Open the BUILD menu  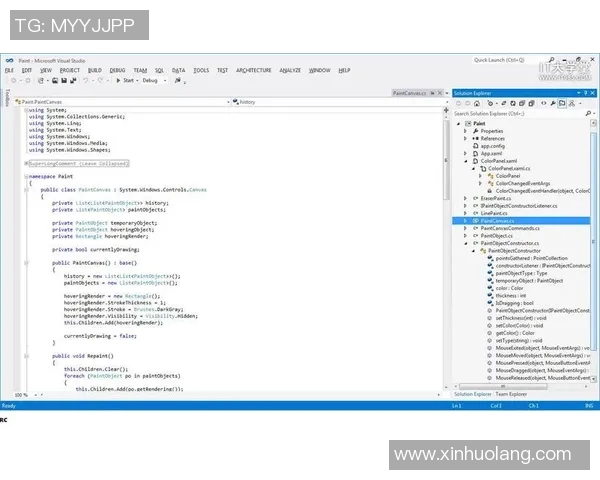[x=95, y=70]
